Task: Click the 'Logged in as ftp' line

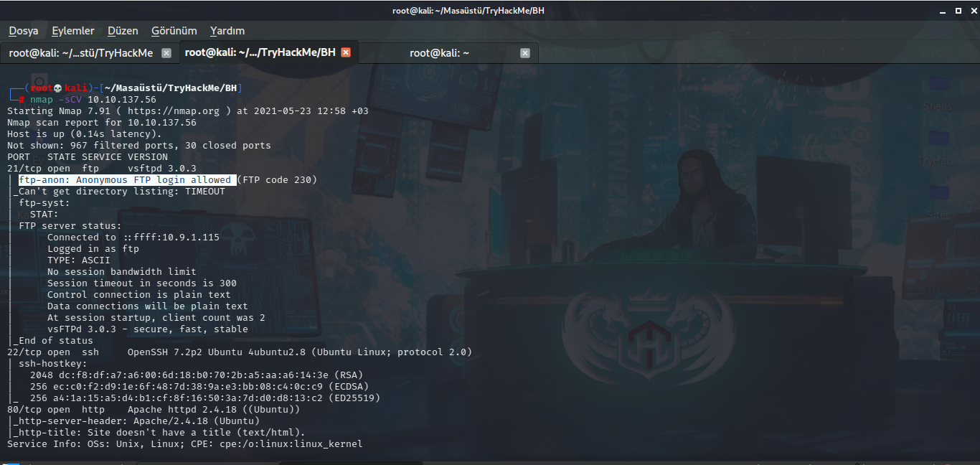Action: (93, 249)
